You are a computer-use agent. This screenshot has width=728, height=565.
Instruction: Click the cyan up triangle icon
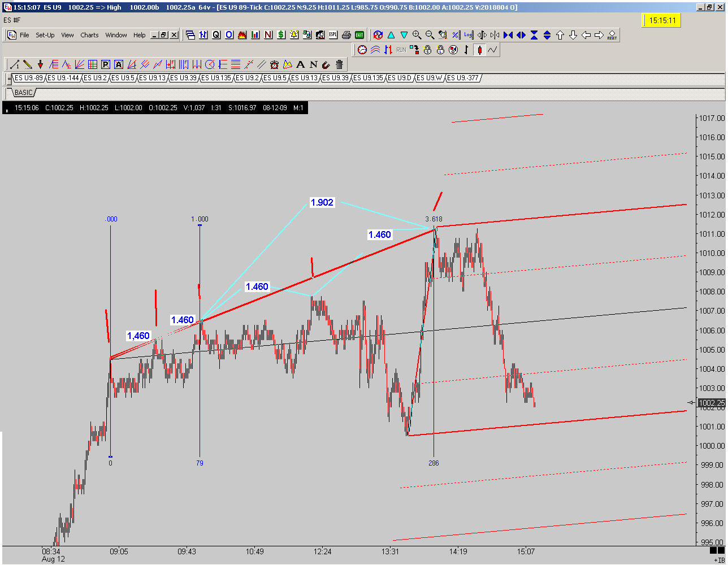pos(391,35)
